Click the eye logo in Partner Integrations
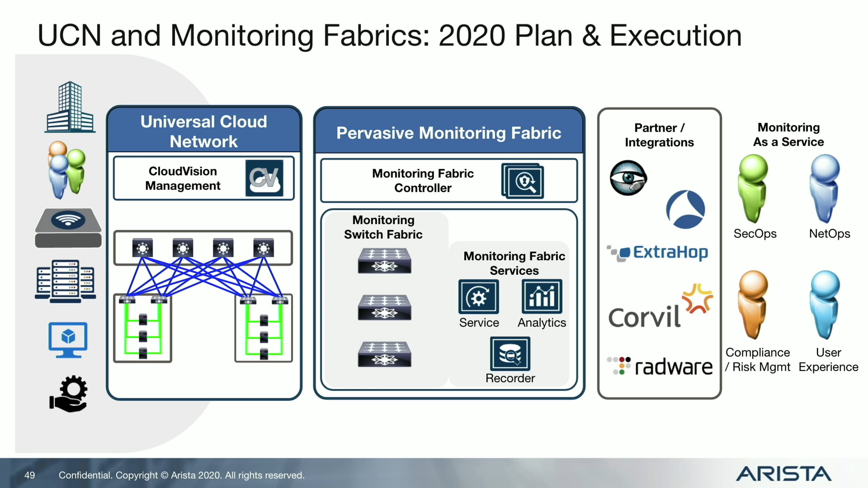 [x=629, y=178]
